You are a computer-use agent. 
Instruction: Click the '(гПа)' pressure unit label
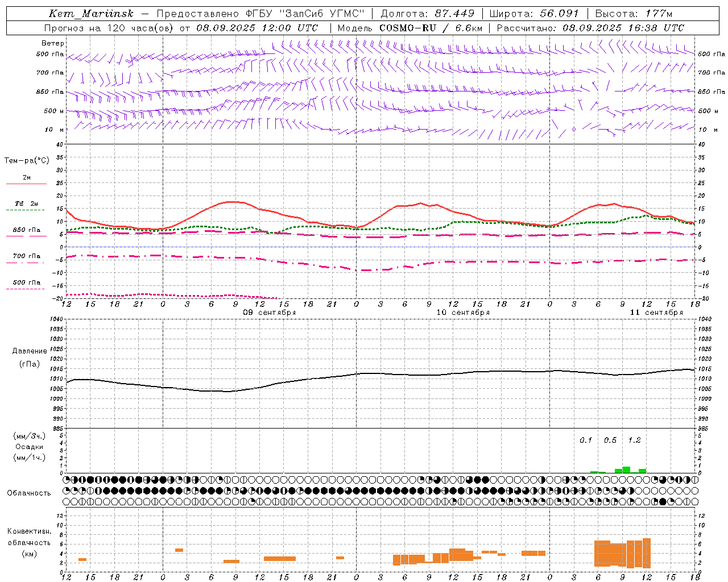(30, 364)
